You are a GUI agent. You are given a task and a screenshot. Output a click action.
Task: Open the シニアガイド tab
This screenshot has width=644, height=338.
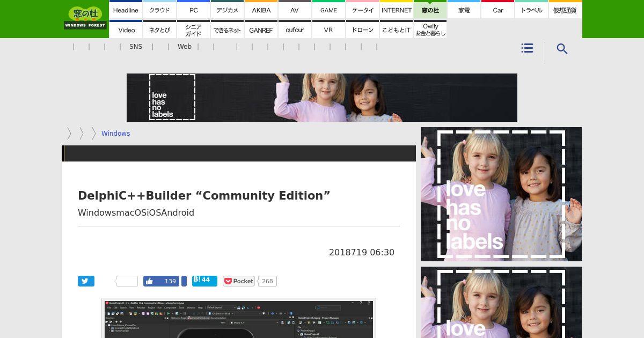pyautogui.click(x=193, y=30)
